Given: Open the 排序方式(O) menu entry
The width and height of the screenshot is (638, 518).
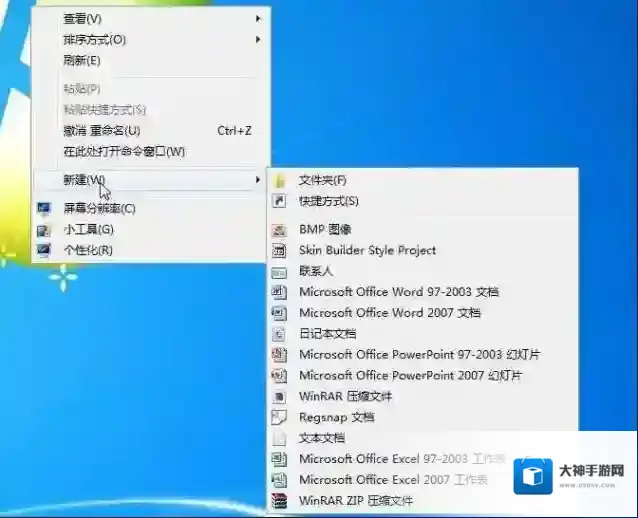Looking at the screenshot, I should coord(151,39).
